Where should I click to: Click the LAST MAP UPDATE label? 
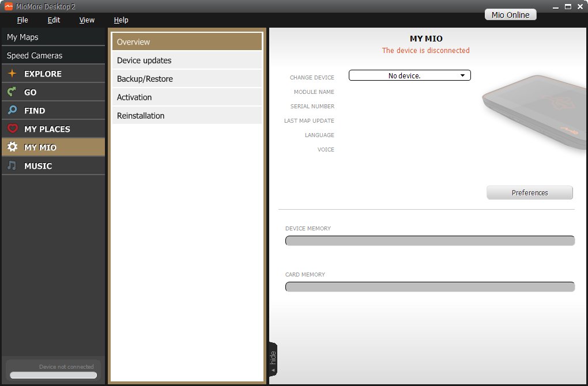point(309,120)
